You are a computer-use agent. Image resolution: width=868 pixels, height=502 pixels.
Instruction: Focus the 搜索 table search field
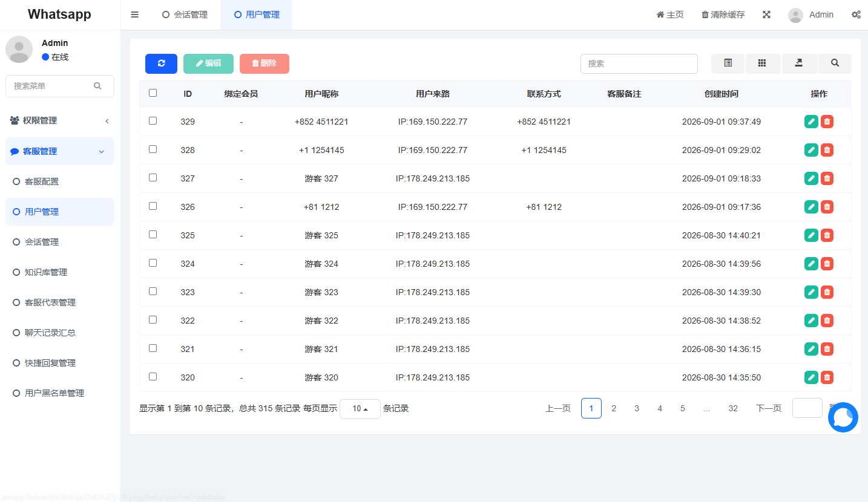point(639,64)
